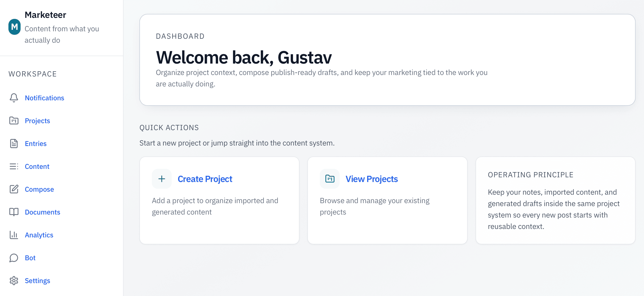Go to Notifications in the sidebar
644x296 pixels.
pyautogui.click(x=44, y=98)
